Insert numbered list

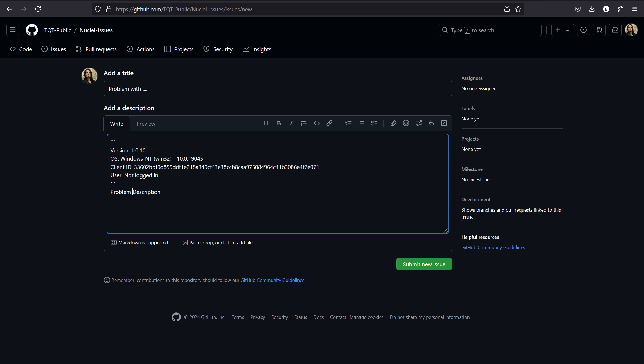[x=348, y=123]
